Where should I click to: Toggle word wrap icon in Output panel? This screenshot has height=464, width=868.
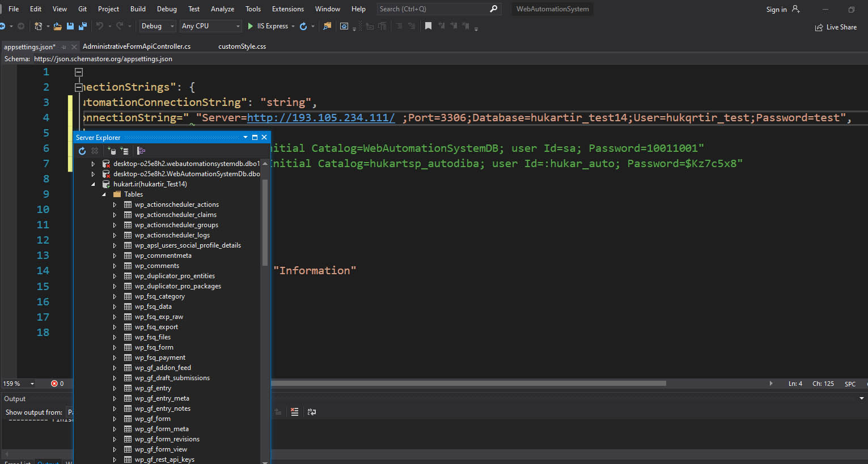pyautogui.click(x=312, y=412)
